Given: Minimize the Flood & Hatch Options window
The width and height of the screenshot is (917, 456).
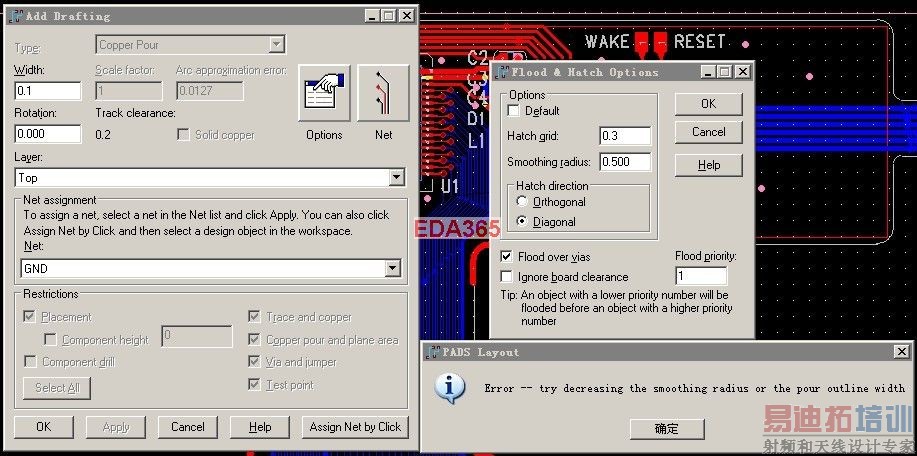Looking at the screenshot, I should pyautogui.click(x=708, y=72).
